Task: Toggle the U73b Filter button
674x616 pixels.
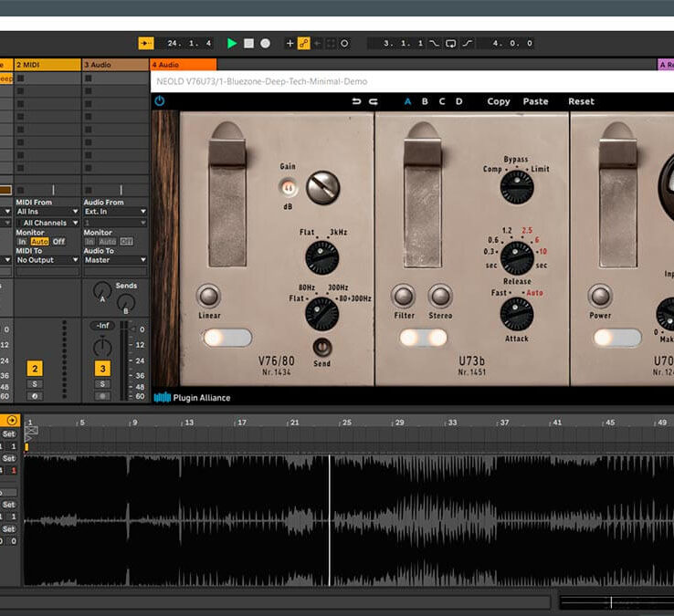Action: point(403,296)
